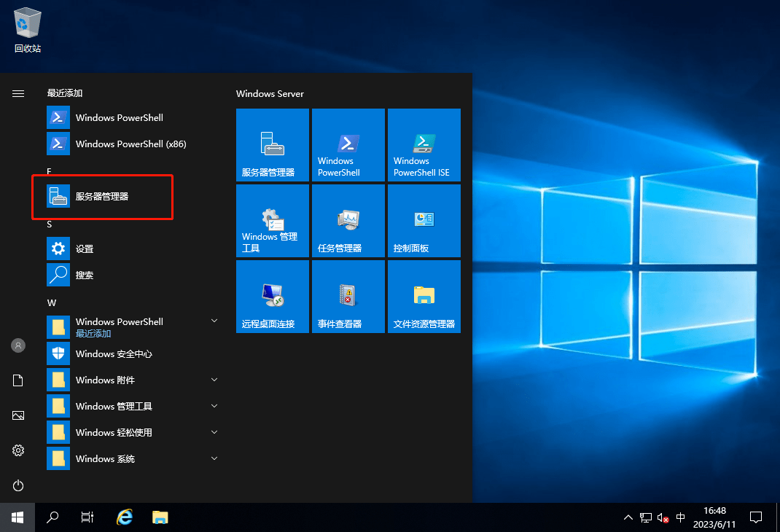
Task: Open the 控制面板 tile
Action: 424,220
